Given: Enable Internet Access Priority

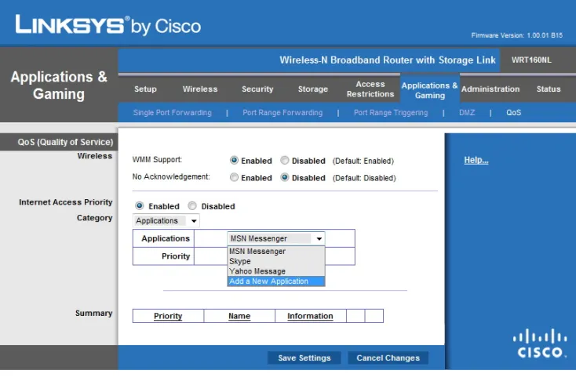Looking at the screenshot, I should [x=140, y=206].
